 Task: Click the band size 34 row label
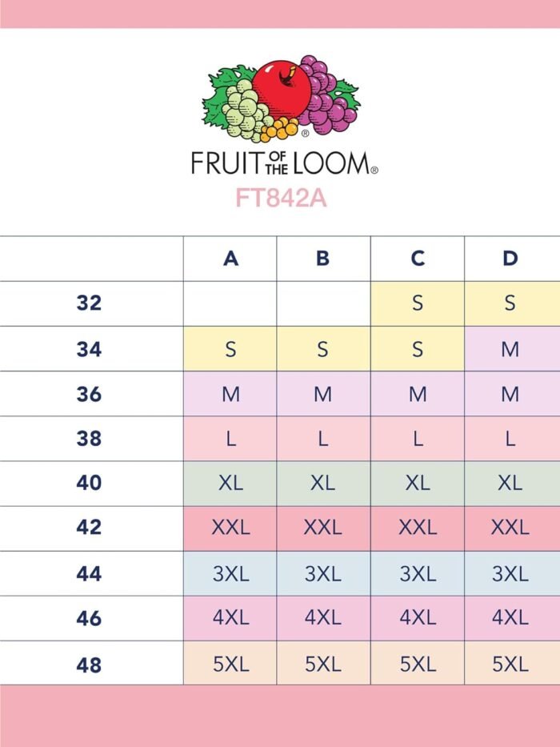pyautogui.click(x=89, y=349)
